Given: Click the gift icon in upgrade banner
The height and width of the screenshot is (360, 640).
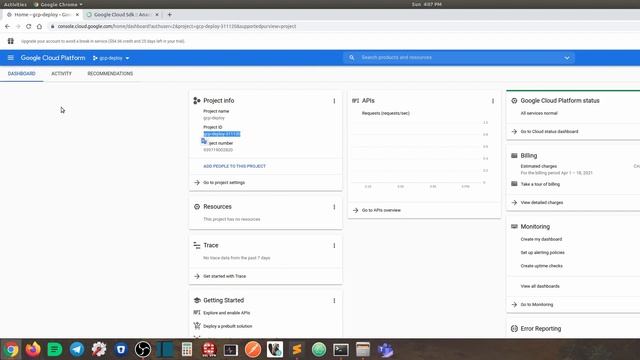Looking at the screenshot, I should tap(11, 41).
